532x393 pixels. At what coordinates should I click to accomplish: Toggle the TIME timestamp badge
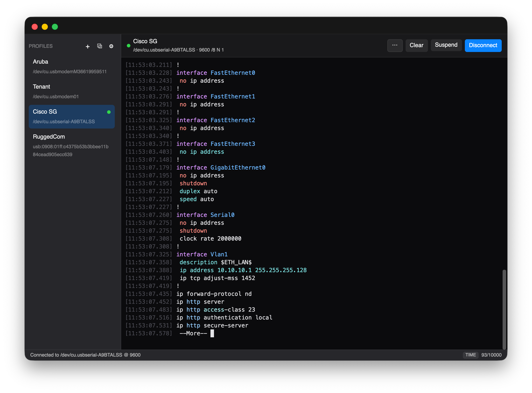(x=470, y=355)
